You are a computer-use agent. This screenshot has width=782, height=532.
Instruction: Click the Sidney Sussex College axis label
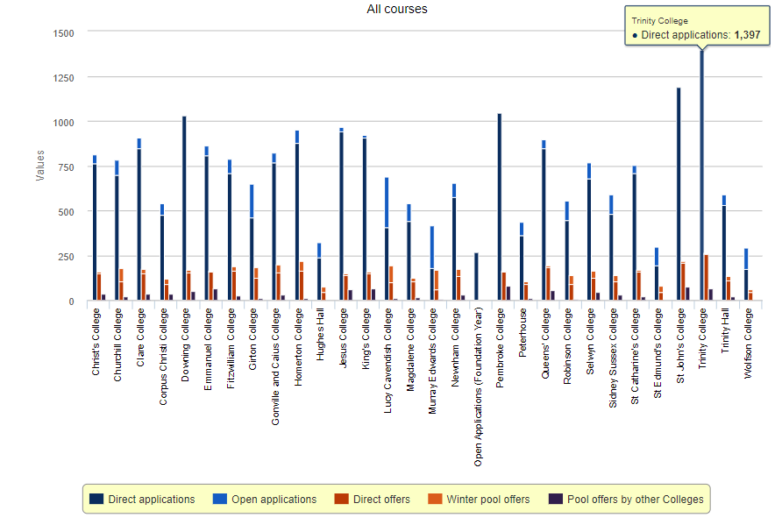pyautogui.click(x=613, y=358)
